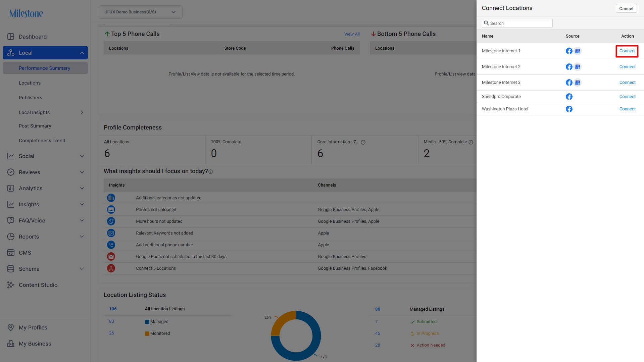
Task: Click the Milestone logo
Action: tap(26, 13)
